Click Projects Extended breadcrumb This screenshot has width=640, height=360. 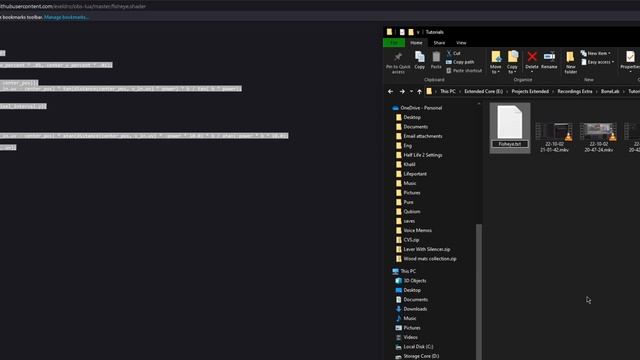(530, 91)
